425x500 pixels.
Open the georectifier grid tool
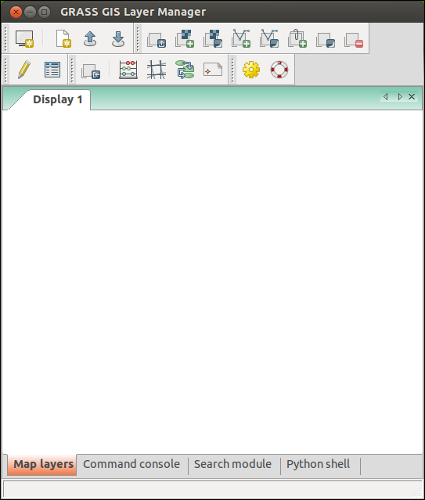[x=157, y=70]
